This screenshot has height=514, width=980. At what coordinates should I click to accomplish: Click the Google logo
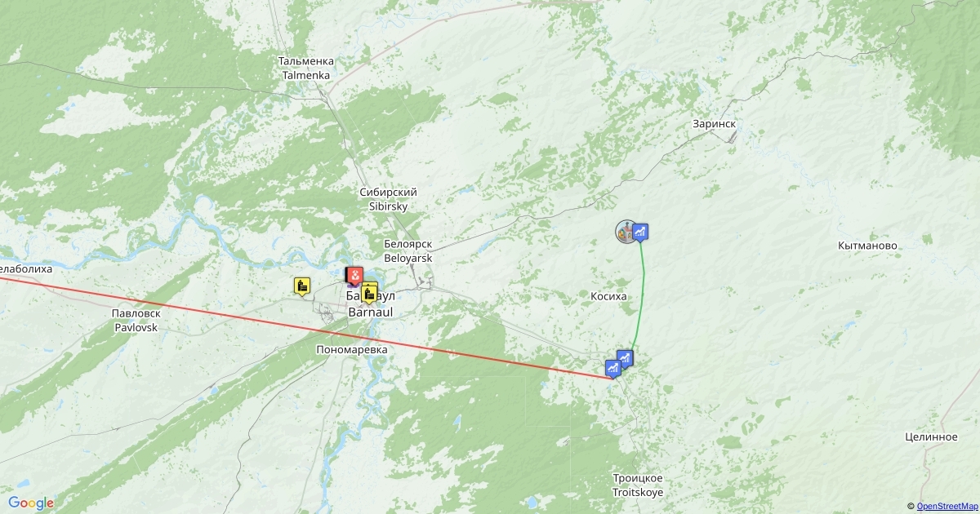[31, 503]
